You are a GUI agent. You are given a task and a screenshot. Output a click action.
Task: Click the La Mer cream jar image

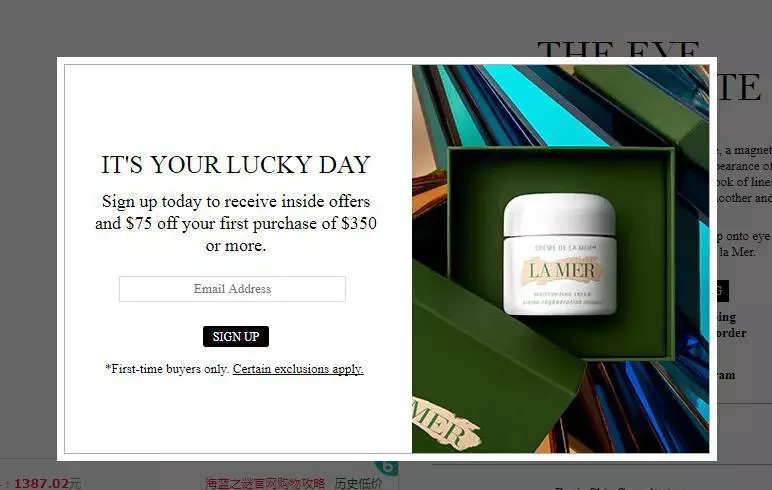tap(560, 255)
